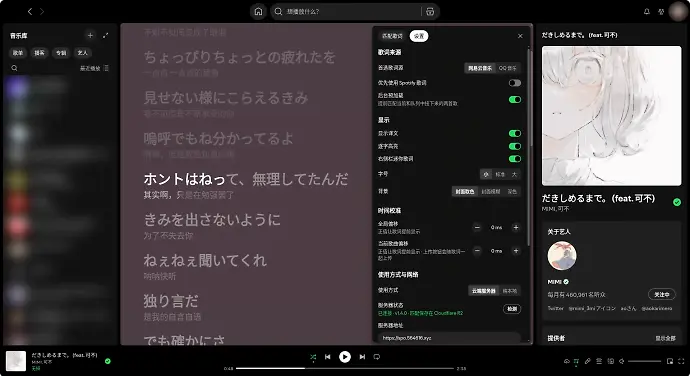Skip to the next track
The width and height of the screenshot is (690, 376).
[362, 357]
